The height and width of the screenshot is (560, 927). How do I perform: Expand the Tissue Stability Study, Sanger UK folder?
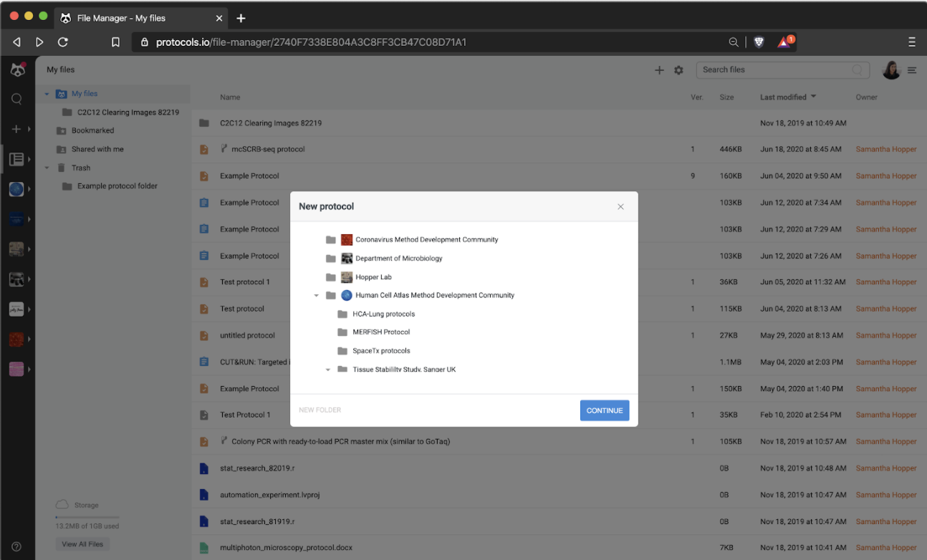tap(328, 369)
